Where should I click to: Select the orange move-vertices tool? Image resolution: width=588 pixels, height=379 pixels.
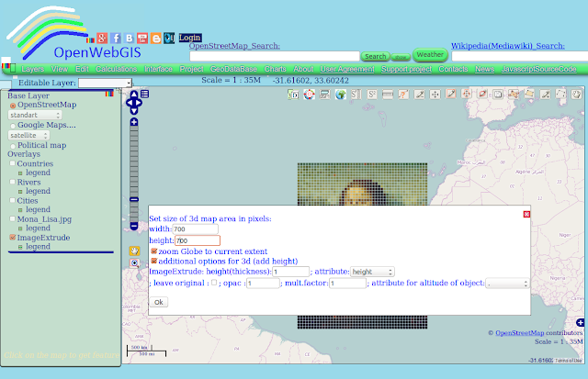(x=467, y=94)
